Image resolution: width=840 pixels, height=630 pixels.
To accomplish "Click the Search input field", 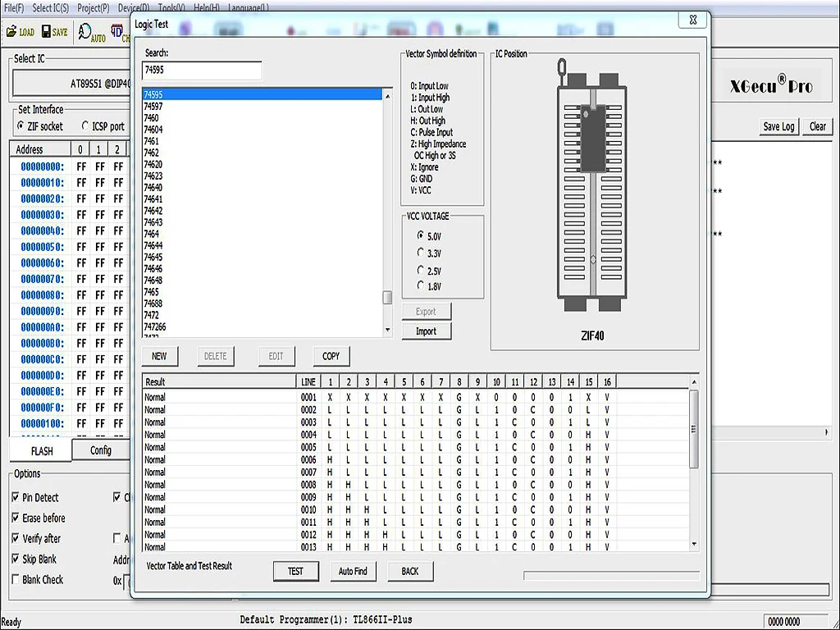I will tap(202, 71).
